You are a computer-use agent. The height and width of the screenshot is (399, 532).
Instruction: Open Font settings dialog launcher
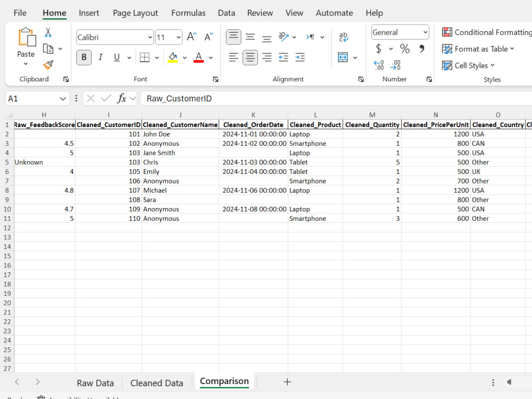(x=215, y=79)
